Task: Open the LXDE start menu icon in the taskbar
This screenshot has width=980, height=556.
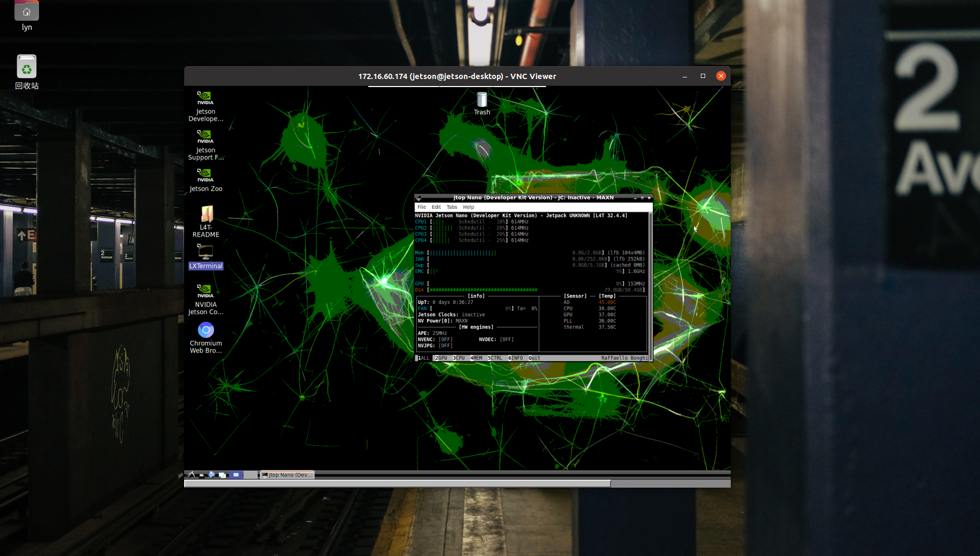Action: pyautogui.click(x=191, y=475)
